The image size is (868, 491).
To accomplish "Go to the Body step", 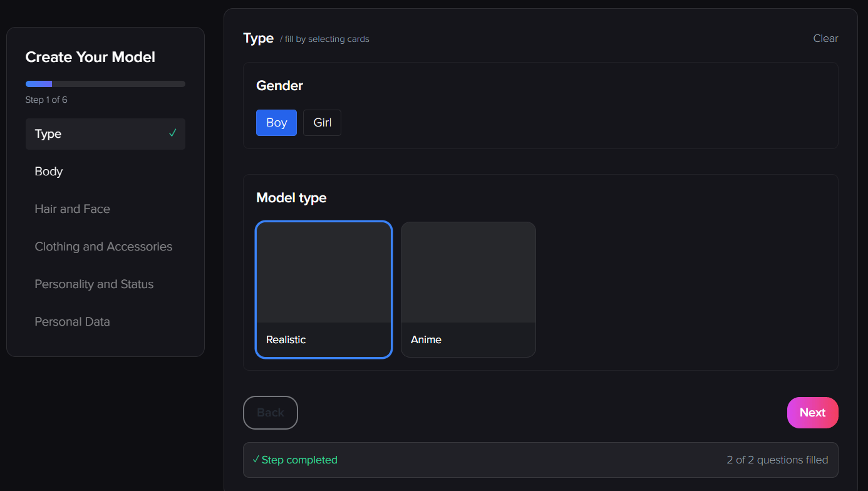I will (x=49, y=172).
